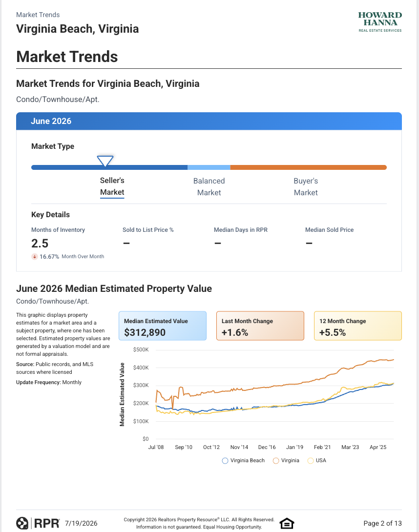
Task: Click the light blue Balanced bar segment
Action: tap(209, 167)
